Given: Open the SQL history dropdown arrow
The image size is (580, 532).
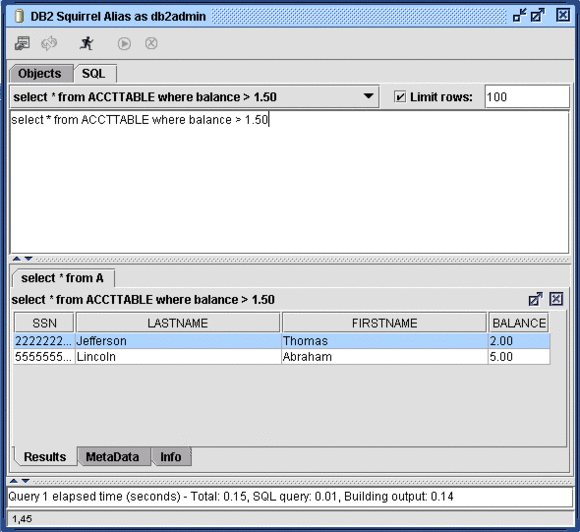Looking at the screenshot, I should click(x=368, y=97).
